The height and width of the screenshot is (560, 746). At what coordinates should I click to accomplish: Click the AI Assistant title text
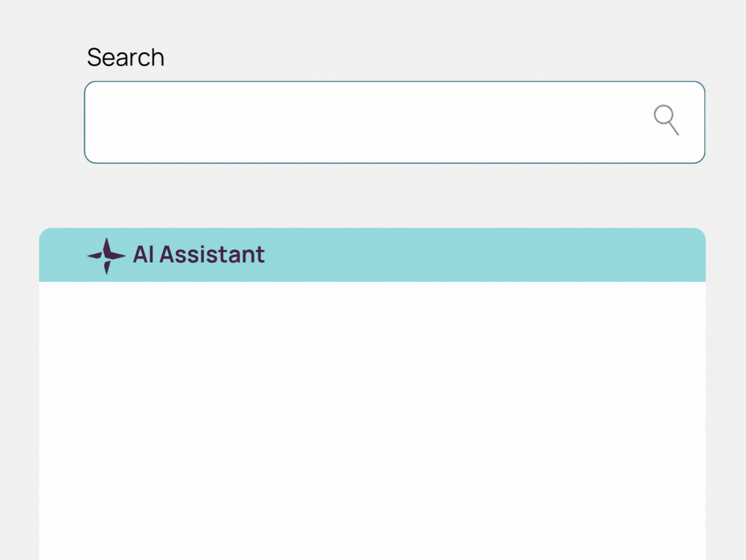(x=198, y=254)
